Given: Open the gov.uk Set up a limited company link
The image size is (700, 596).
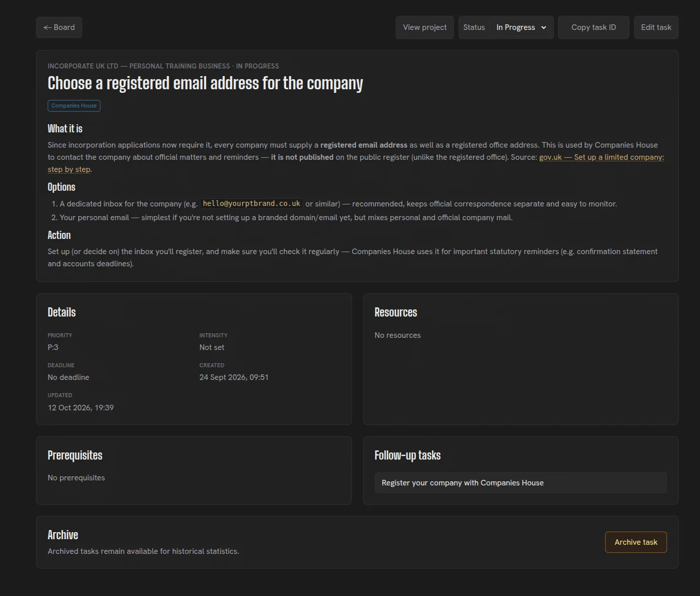Looking at the screenshot, I should (601, 157).
